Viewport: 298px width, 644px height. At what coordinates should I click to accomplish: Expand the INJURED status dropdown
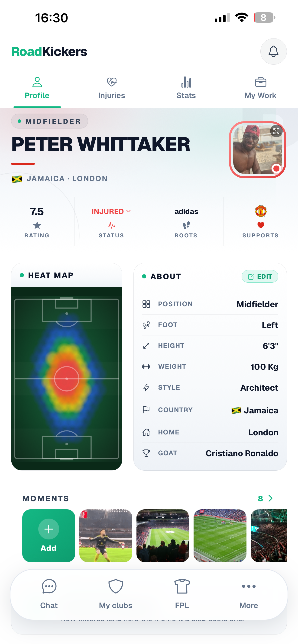[111, 211]
